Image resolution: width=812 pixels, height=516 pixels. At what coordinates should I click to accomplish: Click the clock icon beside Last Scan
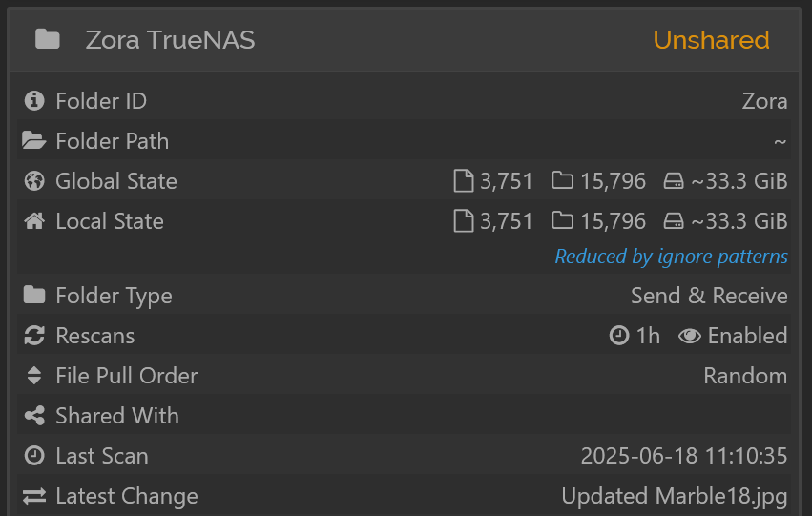click(x=34, y=456)
